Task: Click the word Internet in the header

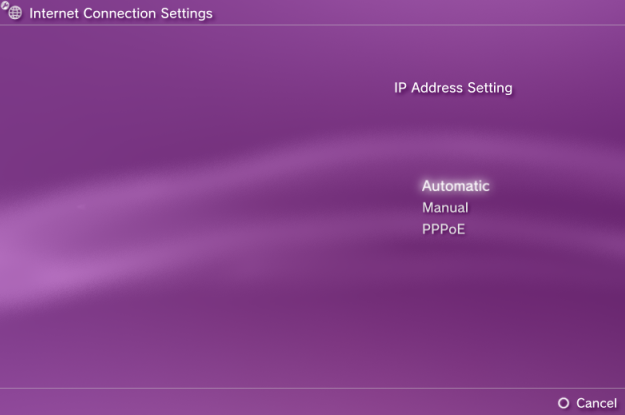Action: pyautogui.click(x=54, y=14)
